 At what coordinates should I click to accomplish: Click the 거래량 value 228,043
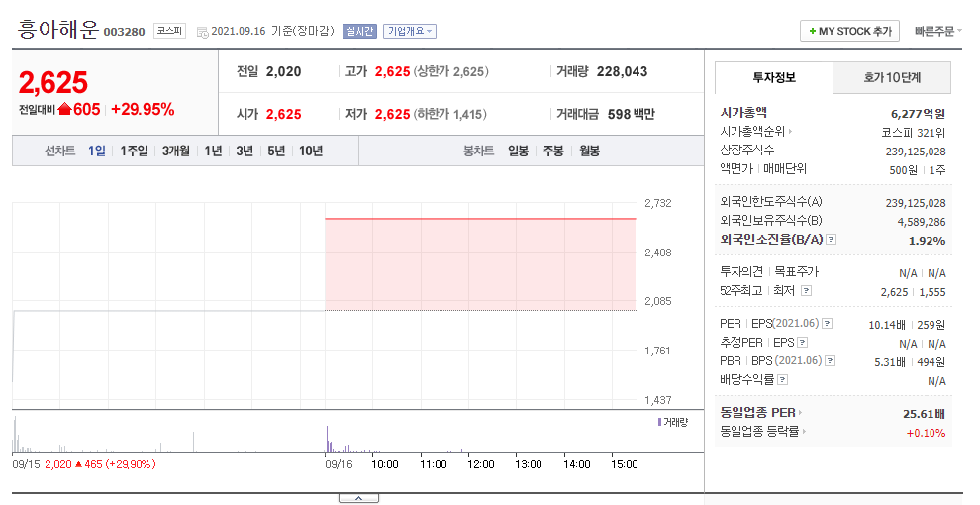coord(622,71)
